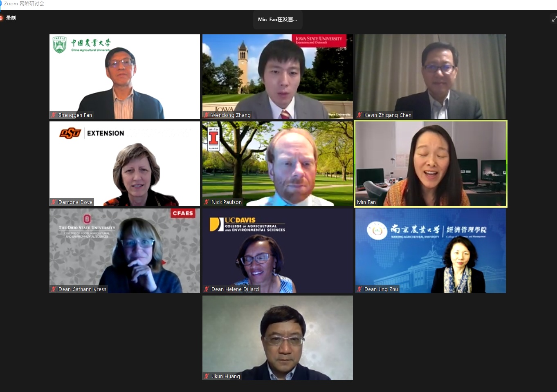Toggle full screen with the top-right arrows icon
Screen dimensions: 557x392
pyautogui.click(x=554, y=19)
